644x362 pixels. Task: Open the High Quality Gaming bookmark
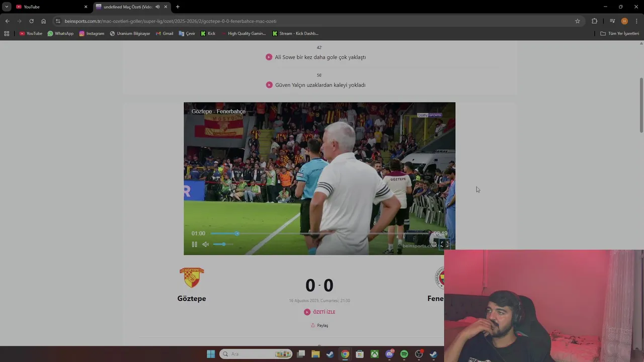point(244,34)
